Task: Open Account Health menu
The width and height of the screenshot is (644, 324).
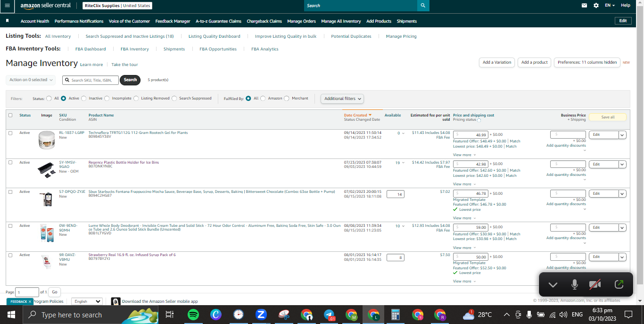Action: [35, 21]
